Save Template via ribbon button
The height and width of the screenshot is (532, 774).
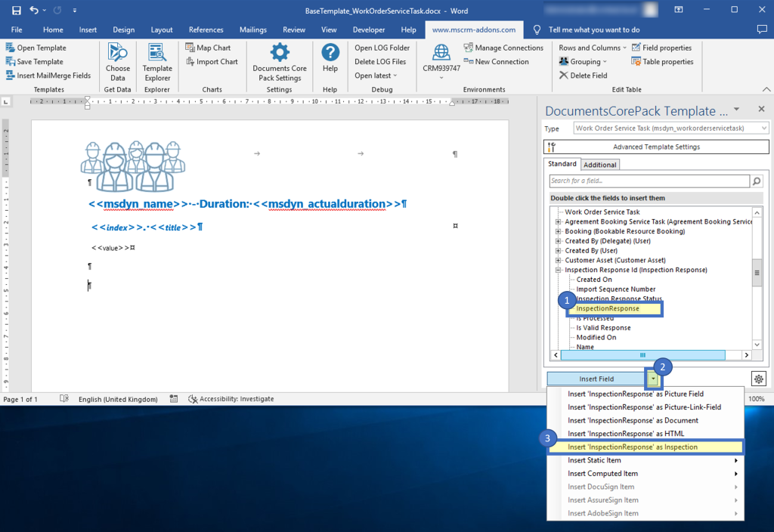pyautogui.click(x=35, y=62)
